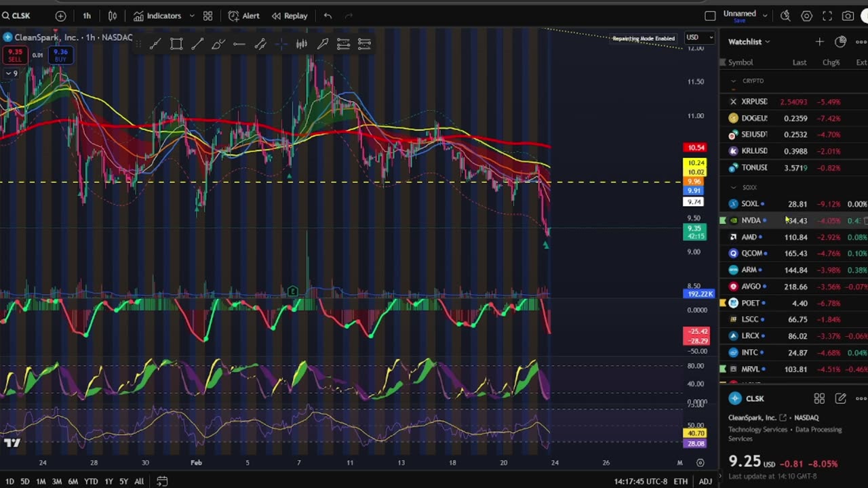This screenshot has height=488, width=868.
Task: Click the add symbol compare plus icon
Action: pyautogui.click(x=60, y=16)
